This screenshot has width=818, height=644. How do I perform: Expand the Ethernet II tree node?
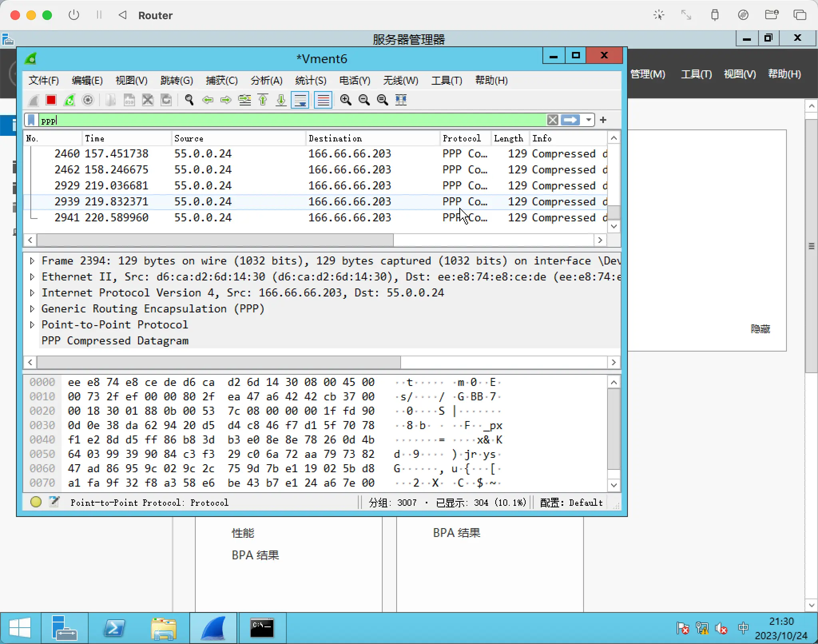pos(32,277)
